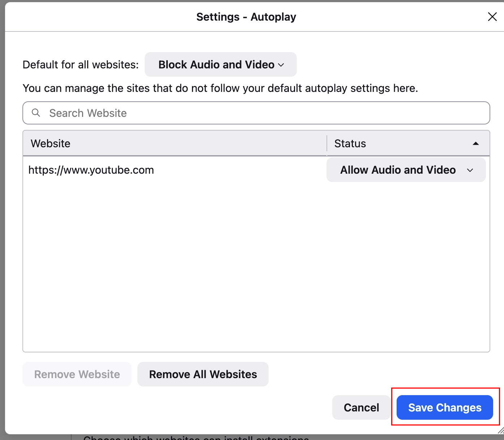Click the divider between Website and Status columns
504x440 pixels.
327,144
